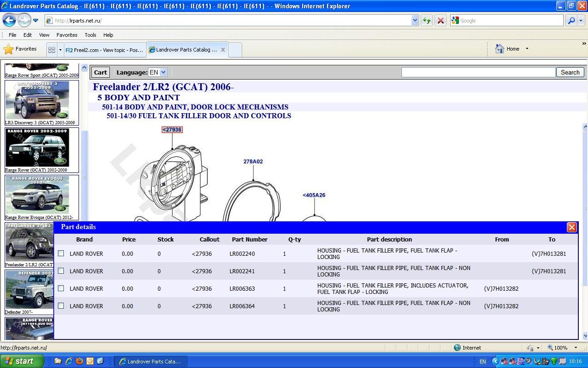Image resolution: width=588 pixels, height=368 pixels.
Task: Go back with the browser Back arrow
Action: tap(9, 20)
